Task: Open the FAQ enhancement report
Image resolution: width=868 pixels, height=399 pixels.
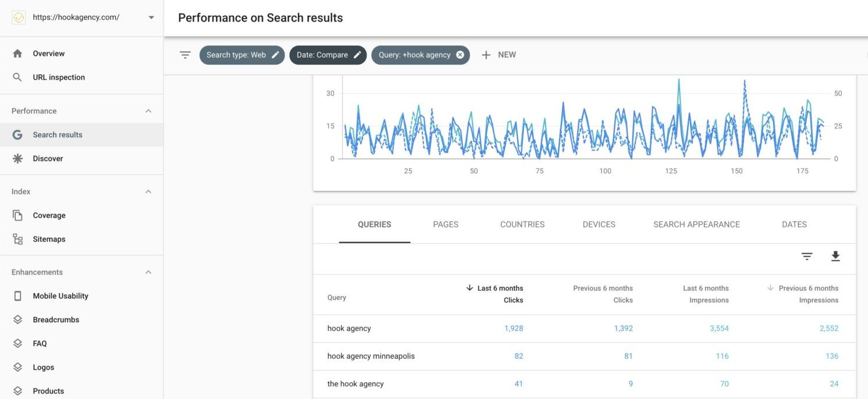Action: 40,343
